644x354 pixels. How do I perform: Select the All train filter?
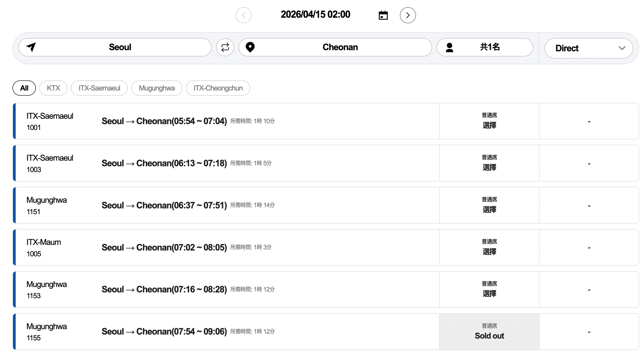(x=24, y=88)
